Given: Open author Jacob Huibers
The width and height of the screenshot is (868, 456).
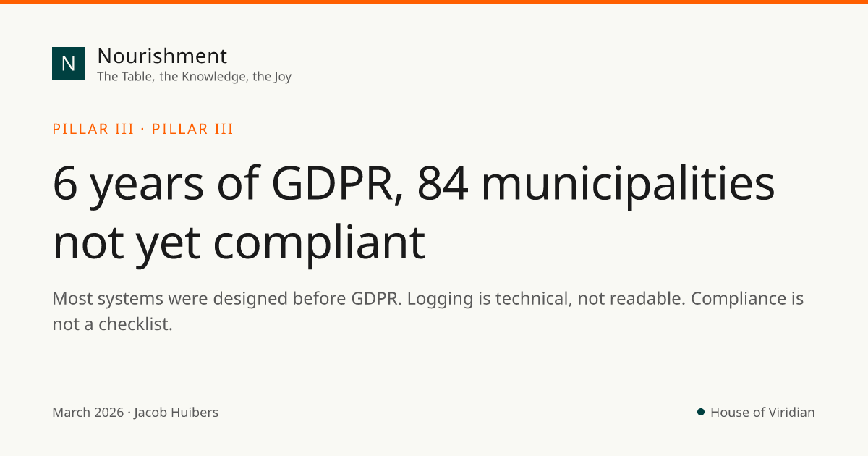Looking at the screenshot, I should (176, 413).
